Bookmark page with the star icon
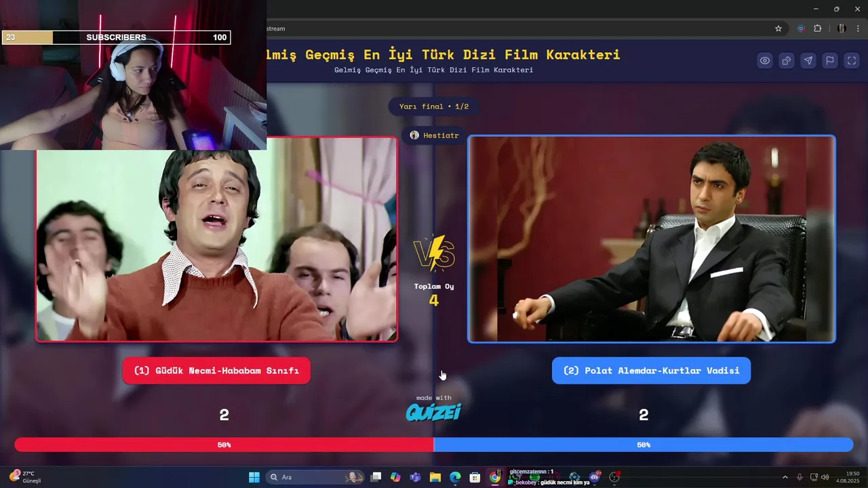 [x=778, y=28]
